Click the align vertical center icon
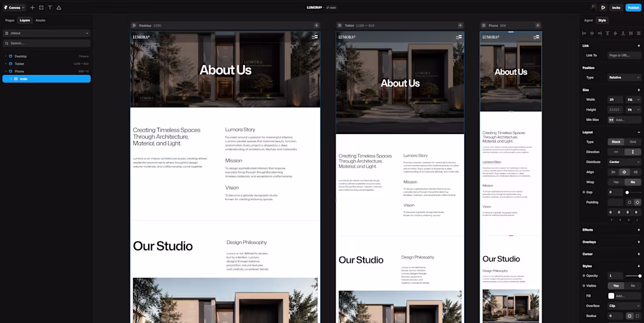This screenshot has width=644, height=323. (x=615, y=33)
